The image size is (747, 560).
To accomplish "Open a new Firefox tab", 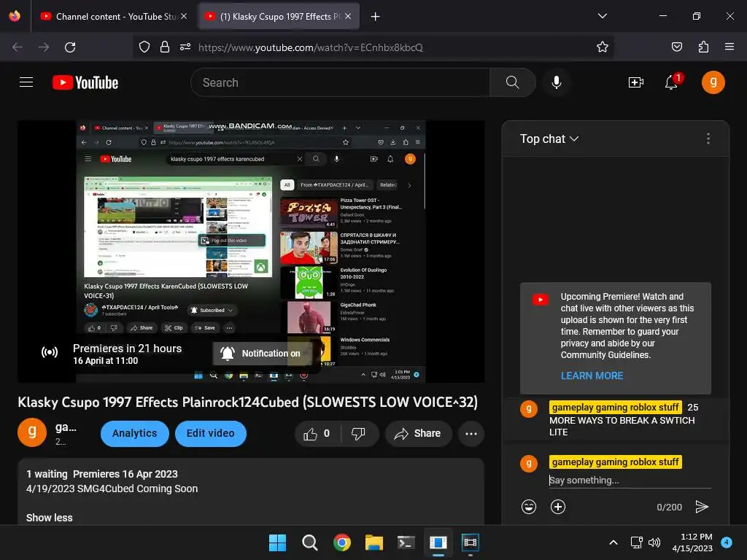I will point(376,17).
